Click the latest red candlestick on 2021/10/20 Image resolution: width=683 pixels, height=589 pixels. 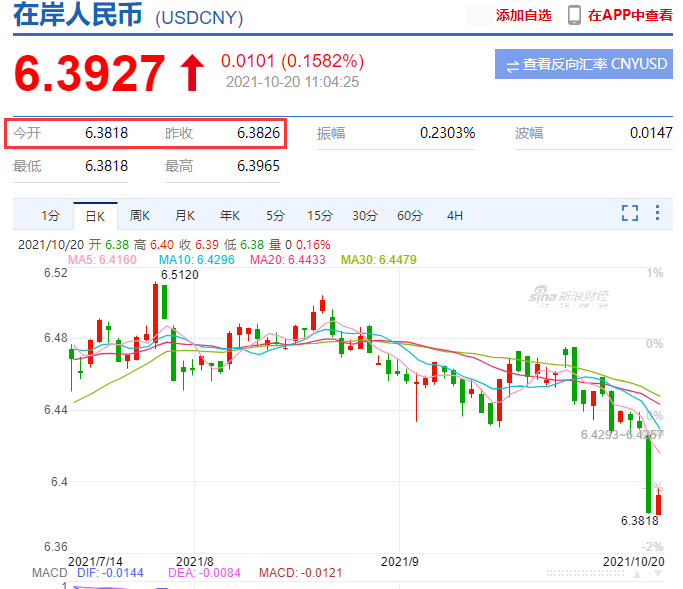(658, 504)
